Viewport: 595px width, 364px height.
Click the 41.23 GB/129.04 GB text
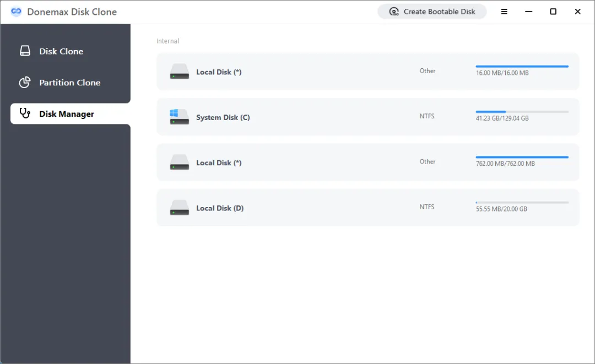502,118
